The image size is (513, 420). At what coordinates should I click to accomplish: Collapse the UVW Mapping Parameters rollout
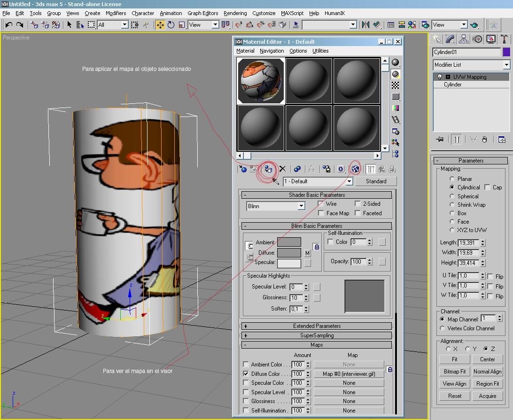(x=471, y=161)
